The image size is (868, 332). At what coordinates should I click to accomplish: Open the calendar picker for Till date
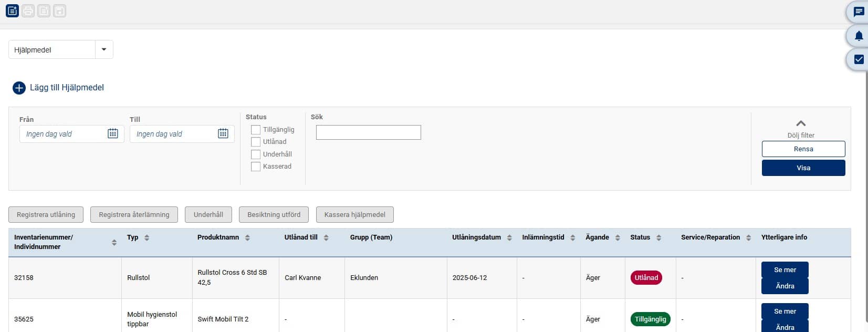(223, 134)
